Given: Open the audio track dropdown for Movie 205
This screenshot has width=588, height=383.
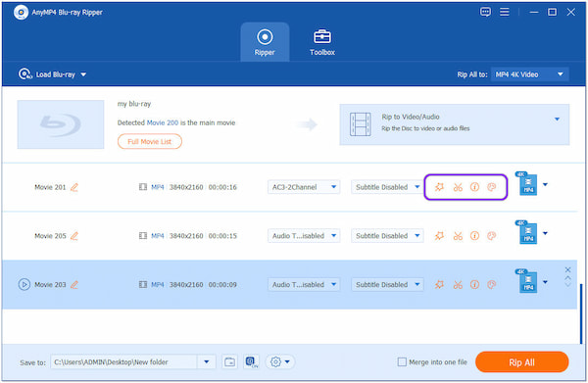Looking at the screenshot, I should pyautogui.click(x=304, y=236).
